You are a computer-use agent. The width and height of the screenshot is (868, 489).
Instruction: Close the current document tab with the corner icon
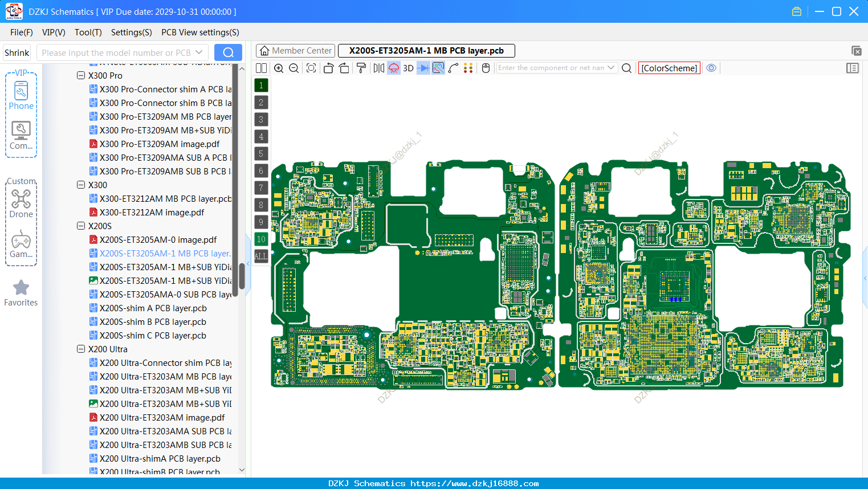[x=856, y=51]
